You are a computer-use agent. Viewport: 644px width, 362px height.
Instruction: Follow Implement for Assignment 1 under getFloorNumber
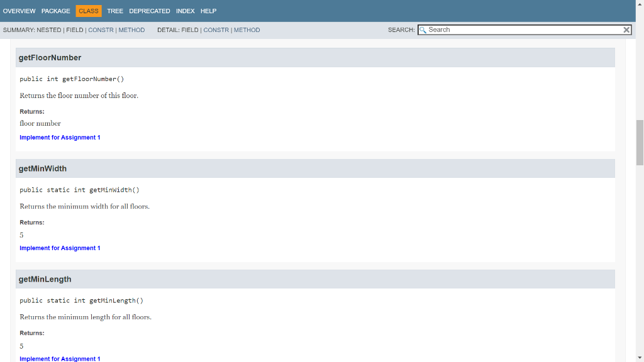[60, 137]
